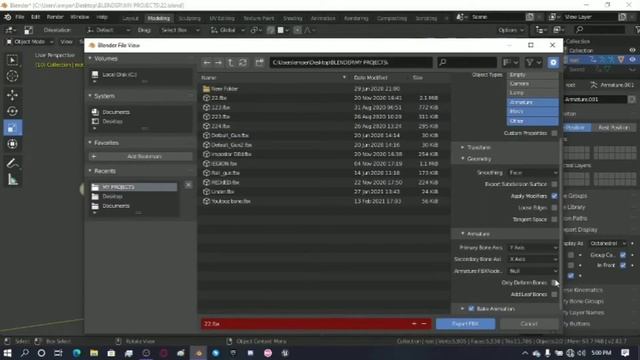Open Primary Bone Axis dropdown
Image resolution: width=640 pixels, height=360 pixels.
533,248
